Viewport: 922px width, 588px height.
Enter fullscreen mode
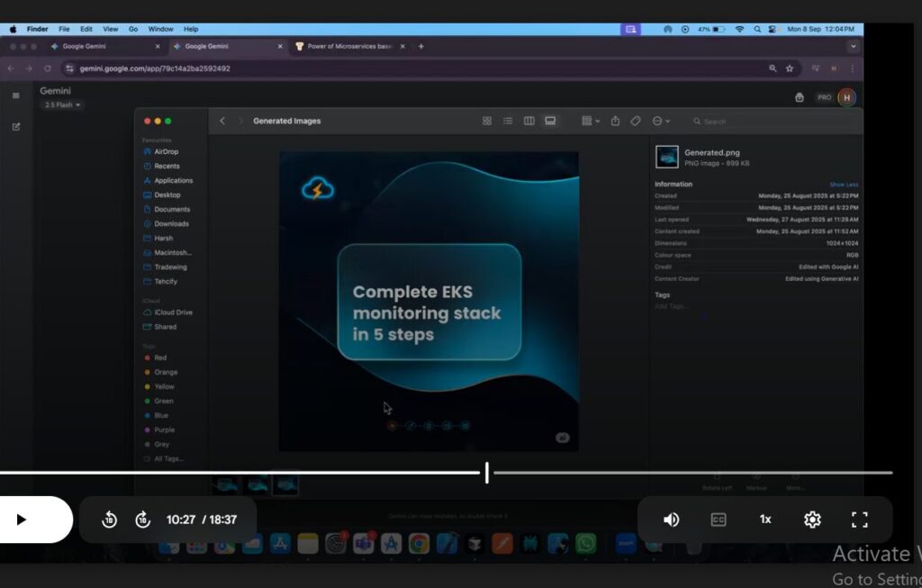860,520
